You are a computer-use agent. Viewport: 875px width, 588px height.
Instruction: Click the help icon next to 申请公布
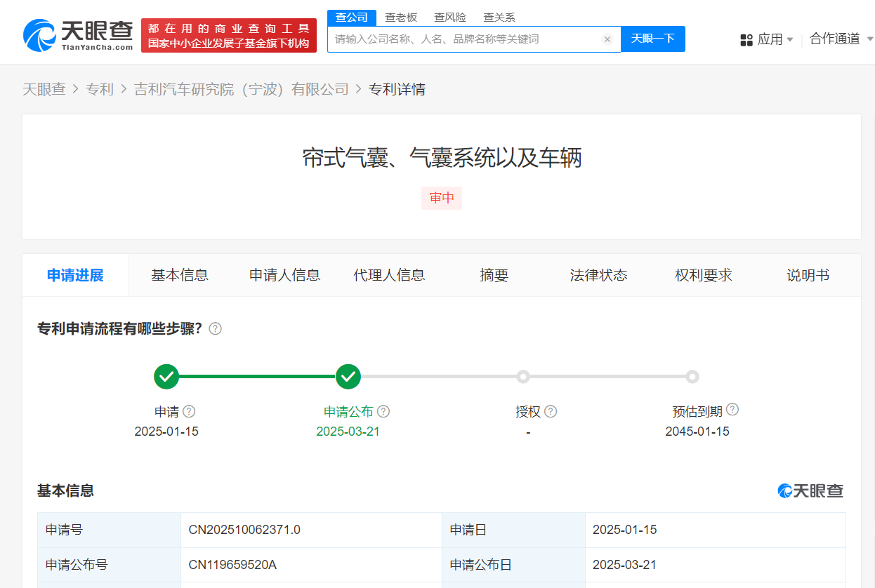[383, 412]
